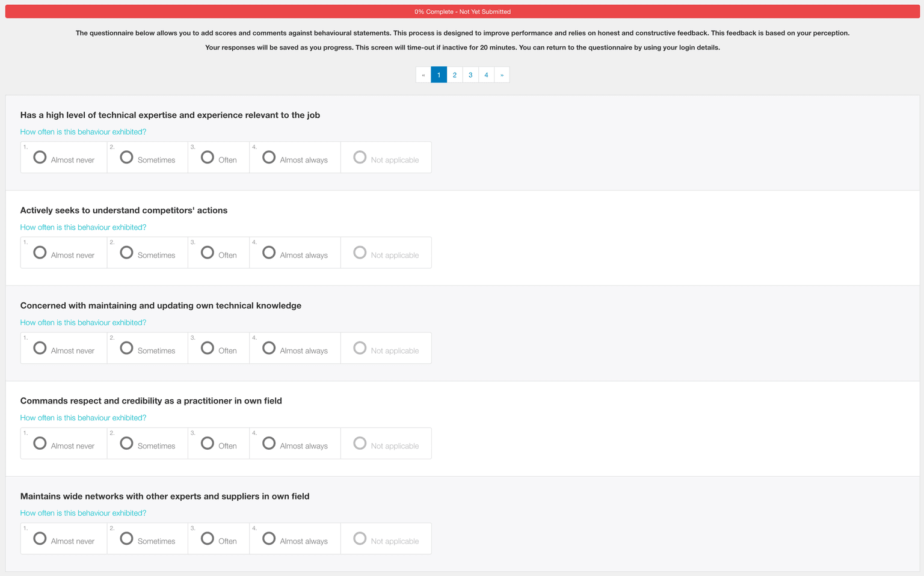Select Sometimes for technical expertise statement
This screenshot has height=576, width=924.
pos(126,158)
